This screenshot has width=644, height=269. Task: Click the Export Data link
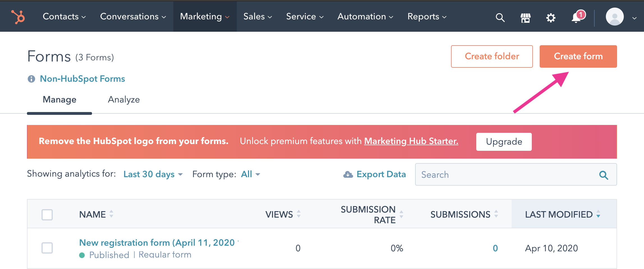[x=381, y=174]
